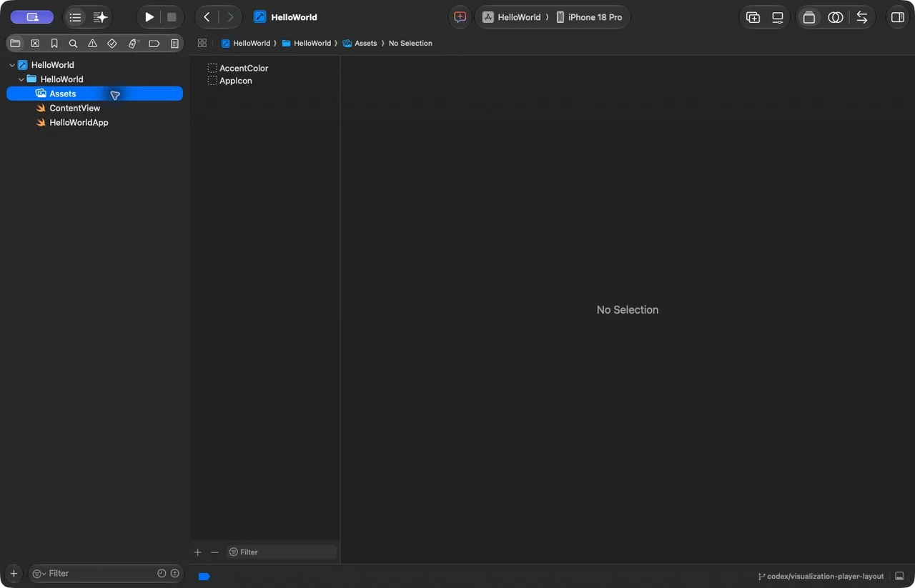Open the breakpoint navigator tab

[x=154, y=44]
